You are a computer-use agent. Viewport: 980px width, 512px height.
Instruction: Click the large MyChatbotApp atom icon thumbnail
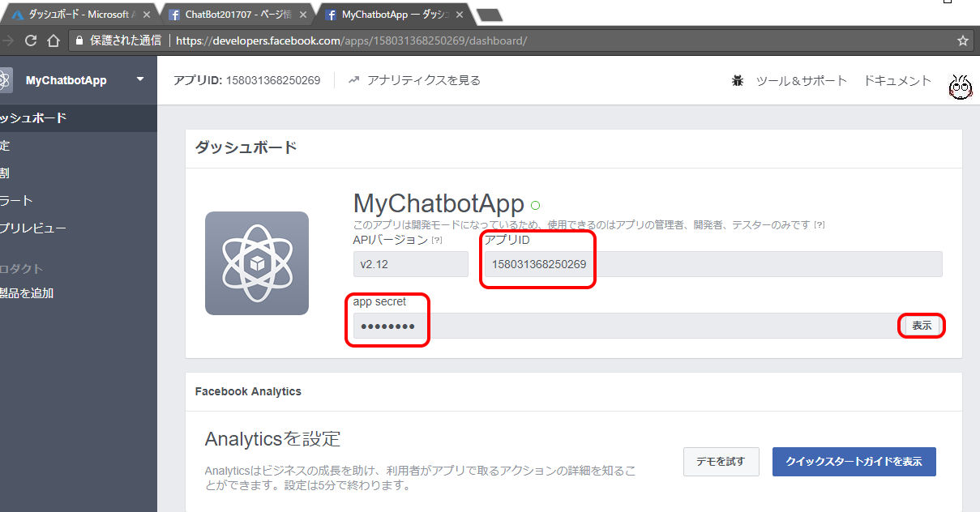[x=257, y=263]
